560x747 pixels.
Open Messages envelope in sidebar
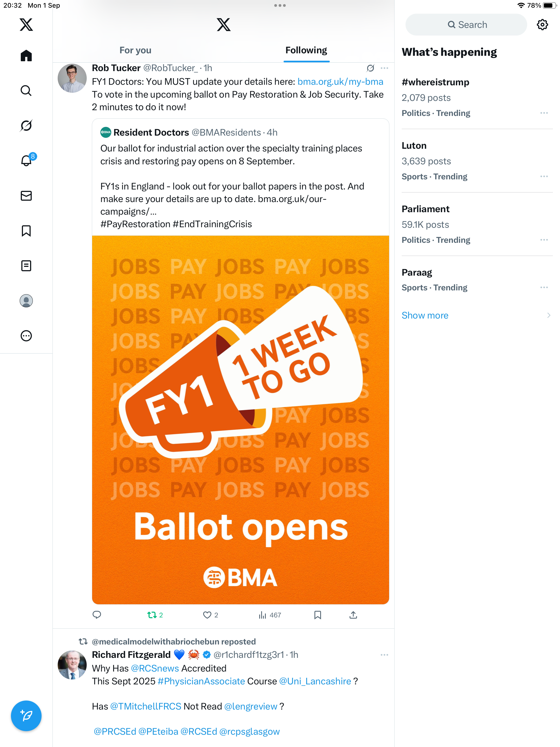[26, 196]
